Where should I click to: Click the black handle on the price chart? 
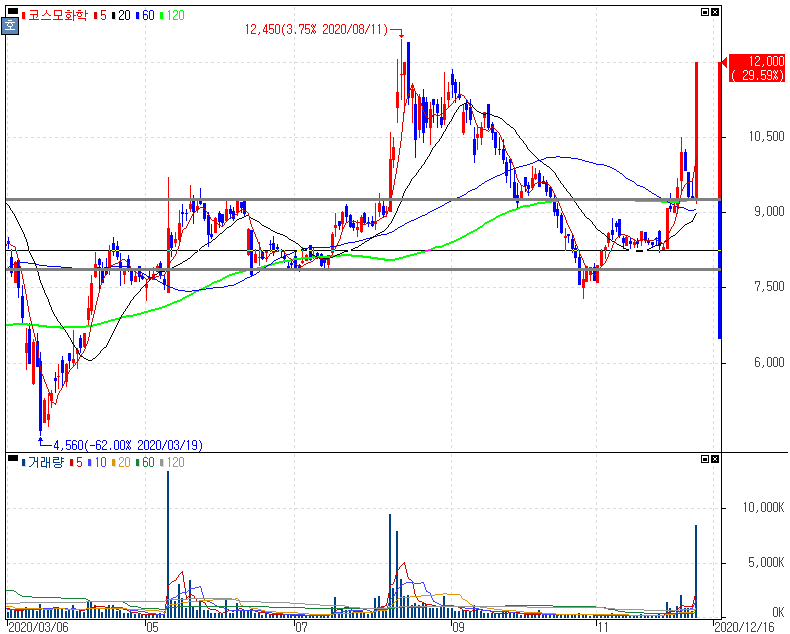(13, 11)
